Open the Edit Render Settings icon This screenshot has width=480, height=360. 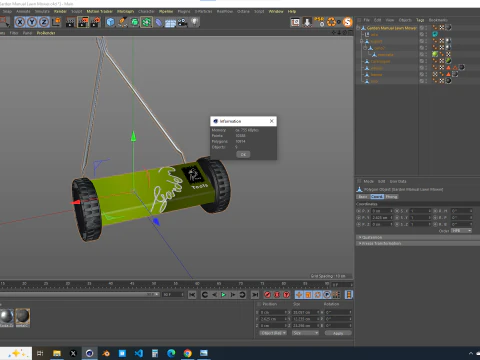click(x=96, y=22)
